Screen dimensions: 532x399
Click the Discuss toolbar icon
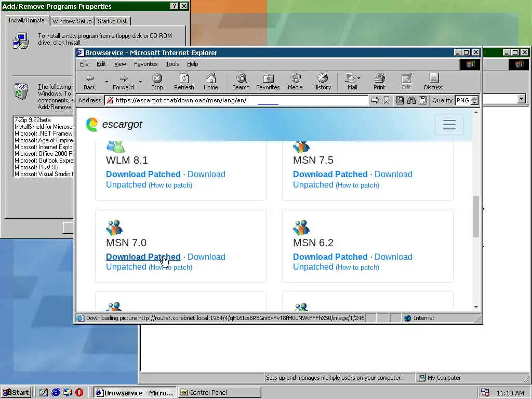coord(433,82)
